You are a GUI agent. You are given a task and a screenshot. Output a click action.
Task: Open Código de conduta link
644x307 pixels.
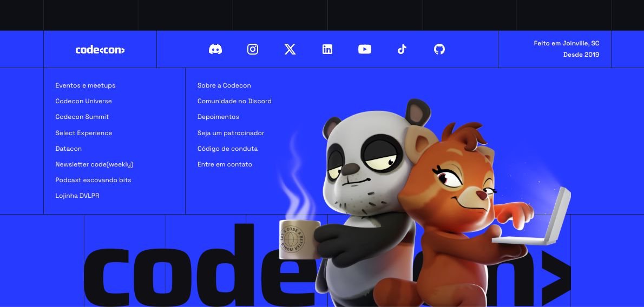coord(227,149)
